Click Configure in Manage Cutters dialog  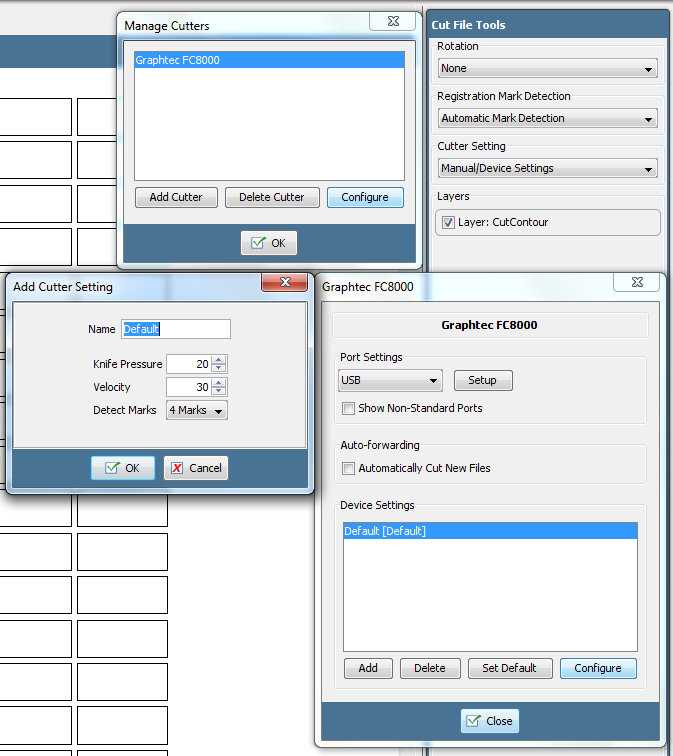click(365, 197)
